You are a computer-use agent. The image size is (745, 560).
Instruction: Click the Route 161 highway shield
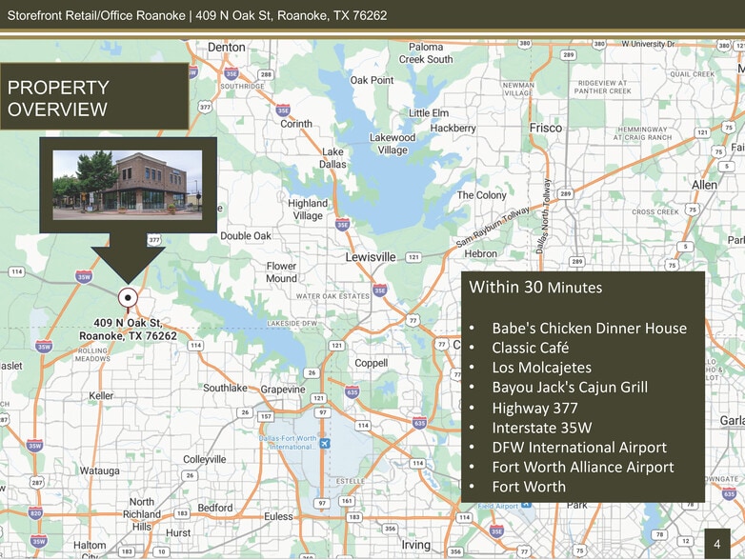[347, 501]
